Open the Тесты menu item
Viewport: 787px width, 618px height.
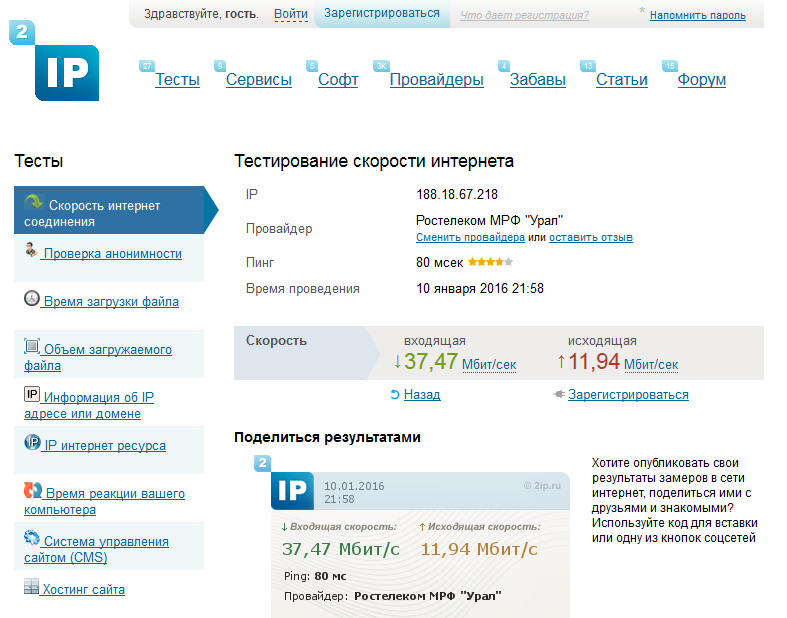click(177, 80)
